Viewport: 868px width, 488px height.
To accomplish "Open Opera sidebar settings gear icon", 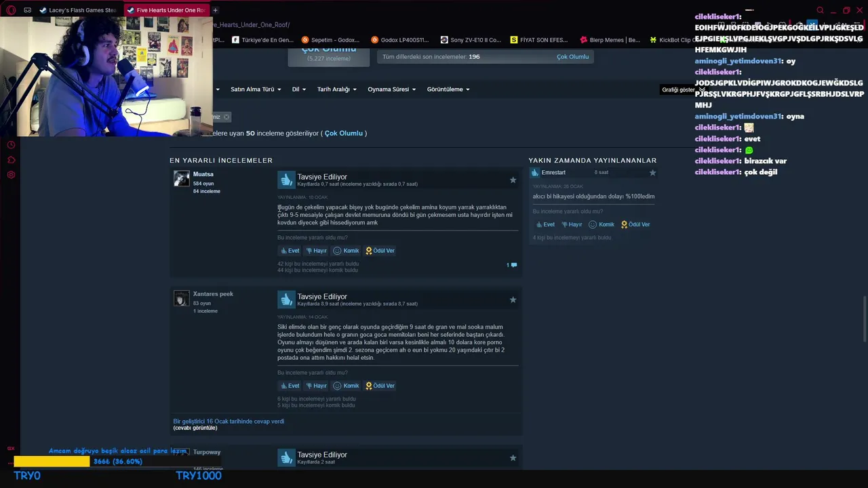I will pos(11,175).
